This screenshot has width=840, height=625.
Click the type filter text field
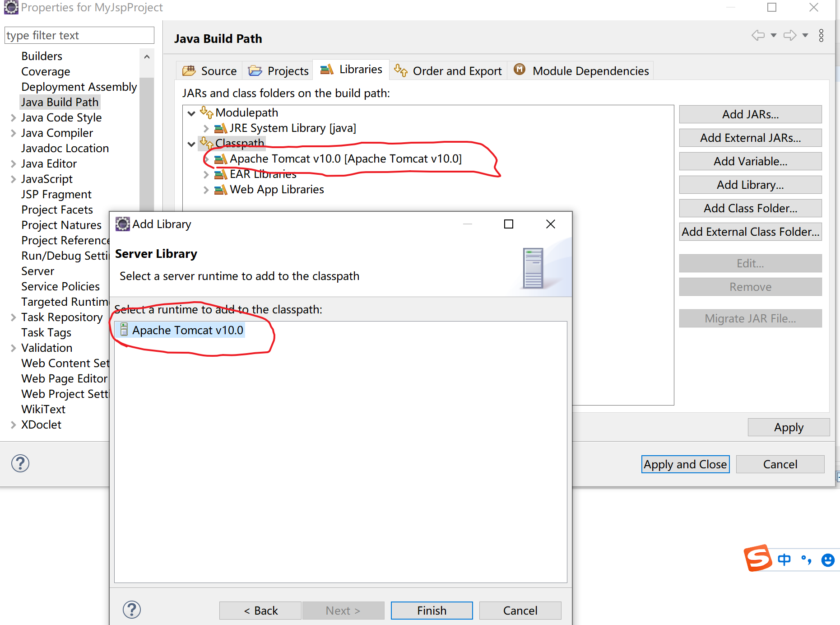tap(79, 35)
